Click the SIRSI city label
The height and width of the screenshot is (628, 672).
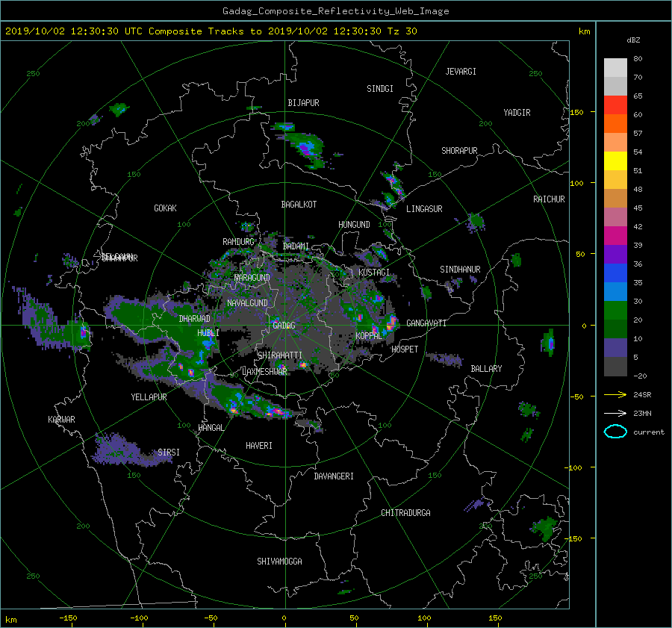169,453
